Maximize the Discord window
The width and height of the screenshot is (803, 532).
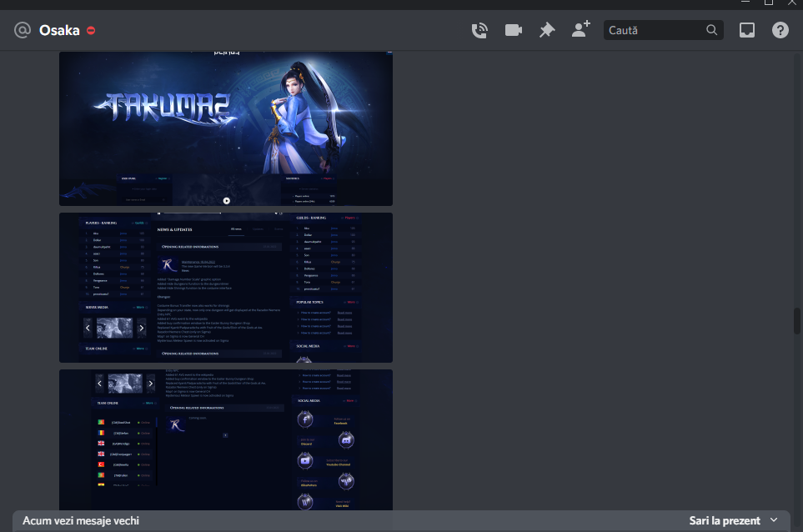(x=769, y=3)
